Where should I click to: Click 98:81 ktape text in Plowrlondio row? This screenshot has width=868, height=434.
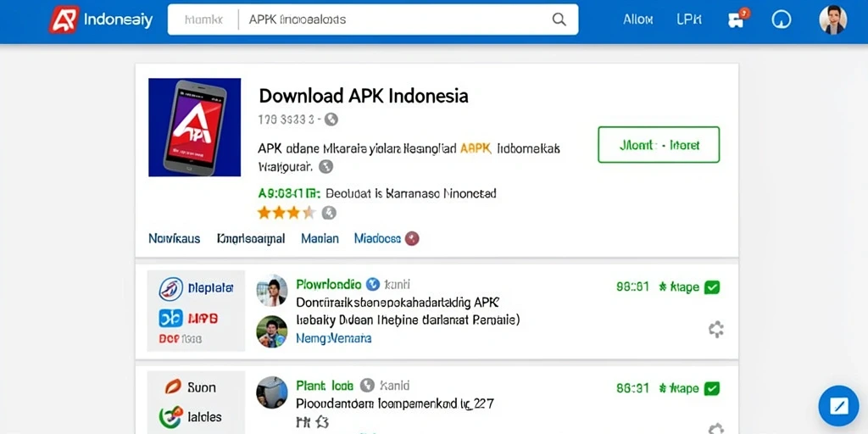[658, 287]
